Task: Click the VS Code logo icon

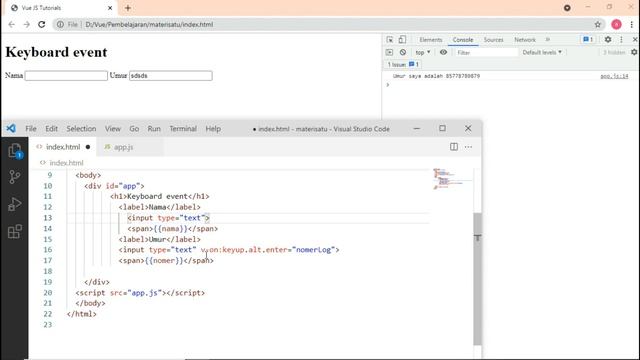Action: tap(11, 129)
